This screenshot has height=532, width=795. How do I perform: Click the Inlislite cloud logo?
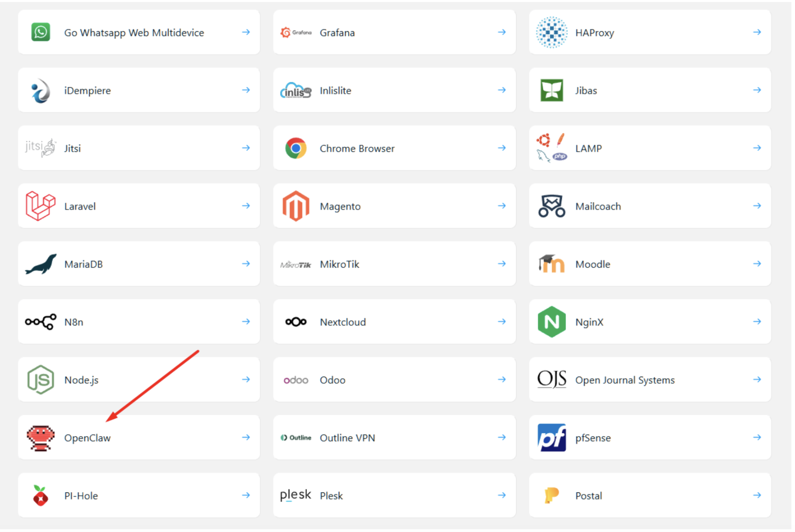[x=296, y=90]
